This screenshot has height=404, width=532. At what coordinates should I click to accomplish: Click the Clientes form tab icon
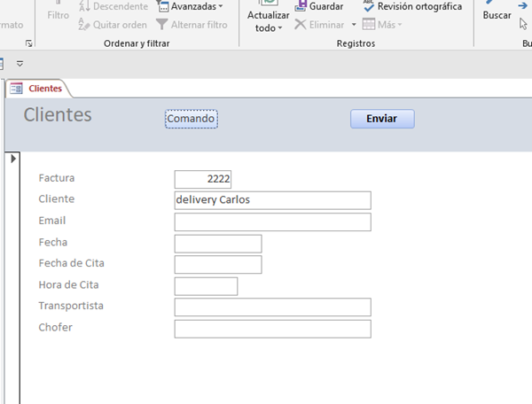[x=16, y=89]
